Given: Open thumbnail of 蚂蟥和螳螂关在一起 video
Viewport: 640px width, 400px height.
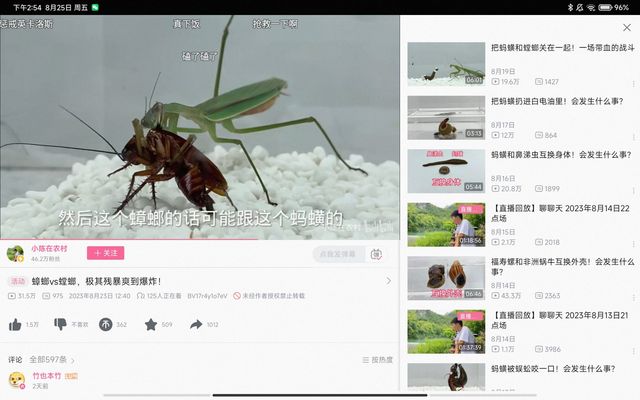Looking at the screenshot, I should [x=446, y=64].
